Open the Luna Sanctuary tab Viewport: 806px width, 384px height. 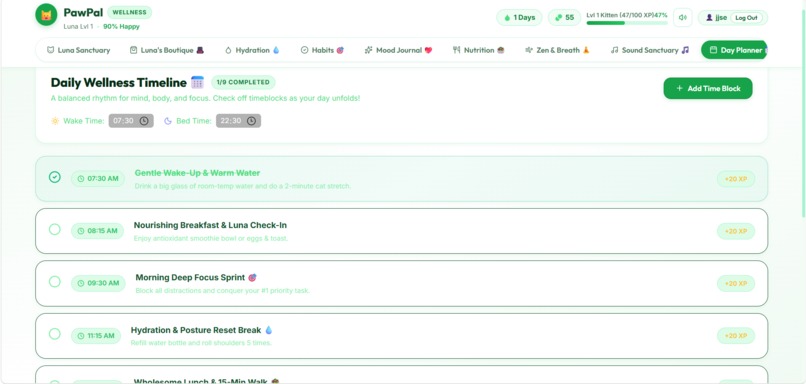pos(78,50)
